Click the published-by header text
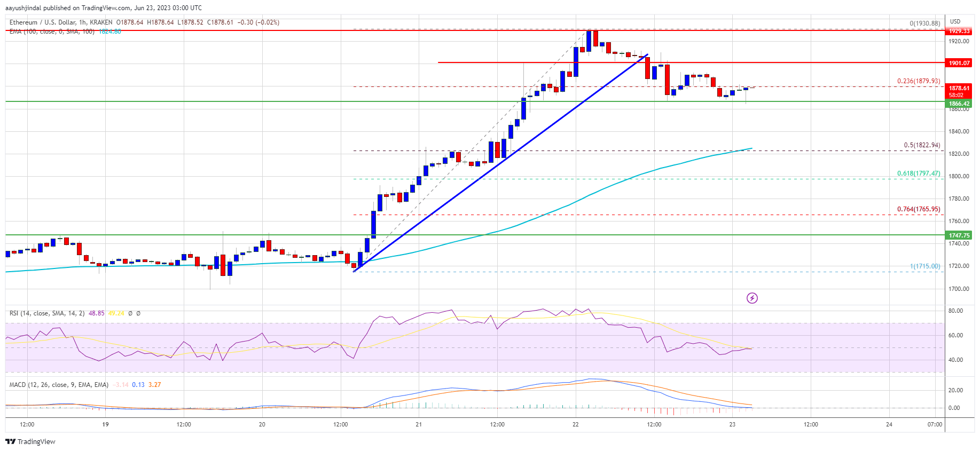The height and width of the screenshot is (451, 980). (104, 8)
